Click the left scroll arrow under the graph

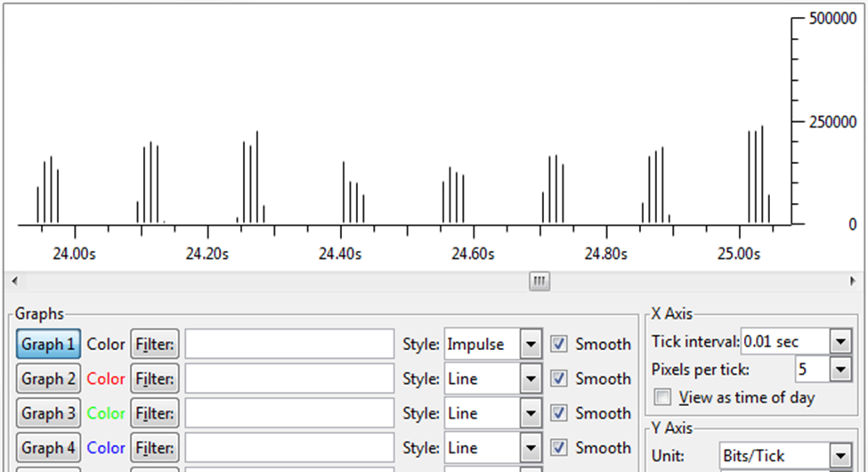15,281
